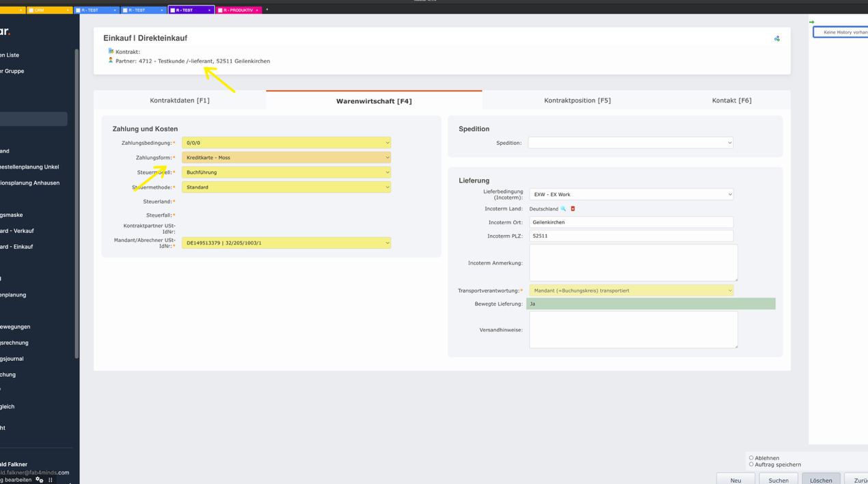Viewport: 868px width, 484px height.
Task: Open settings gears icon in sidebar footer
Action: (40, 480)
